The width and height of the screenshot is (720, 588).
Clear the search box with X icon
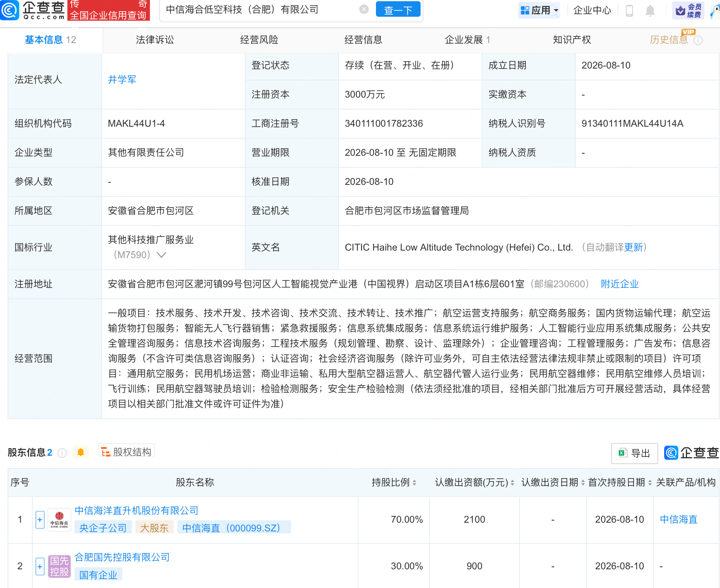coord(364,10)
